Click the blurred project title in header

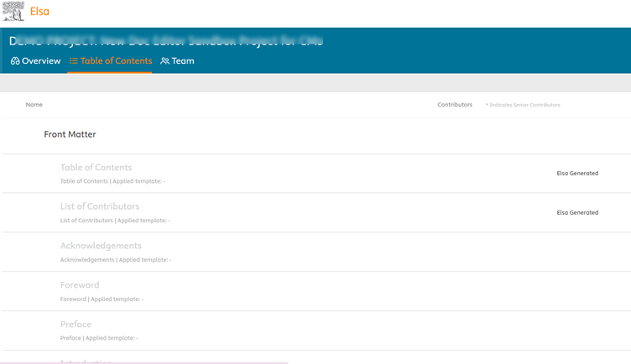pos(166,40)
